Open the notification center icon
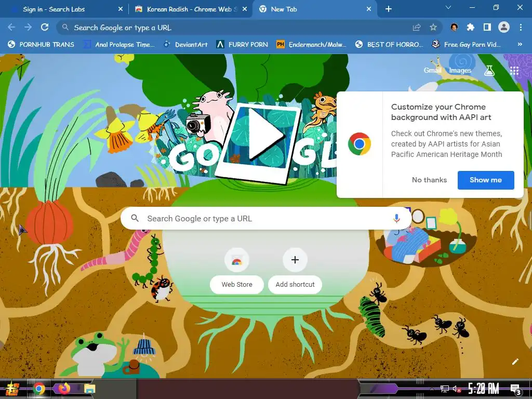Viewport: 532px width, 399px height. [x=516, y=390]
